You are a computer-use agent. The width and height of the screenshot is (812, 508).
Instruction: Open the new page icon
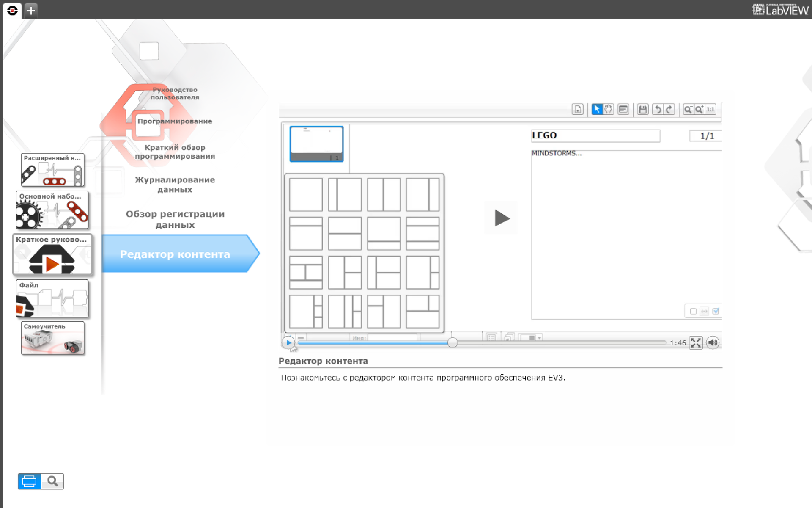[x=577, y=109]
